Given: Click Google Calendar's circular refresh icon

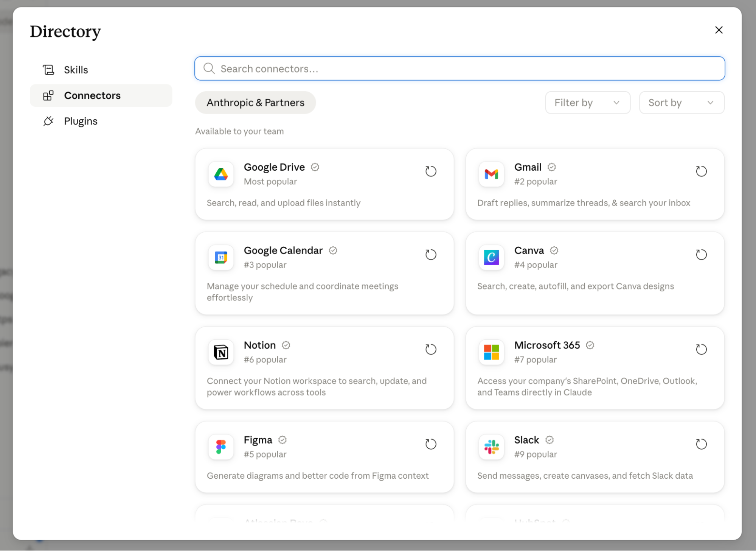Looking at the screenshot, I should 431,255.
